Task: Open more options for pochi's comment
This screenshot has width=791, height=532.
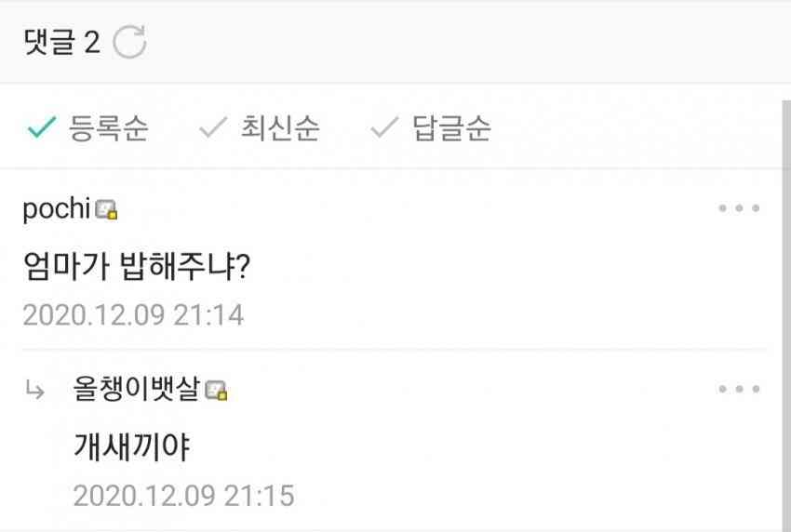Action: pyautogui.click(x=739, y=208)
